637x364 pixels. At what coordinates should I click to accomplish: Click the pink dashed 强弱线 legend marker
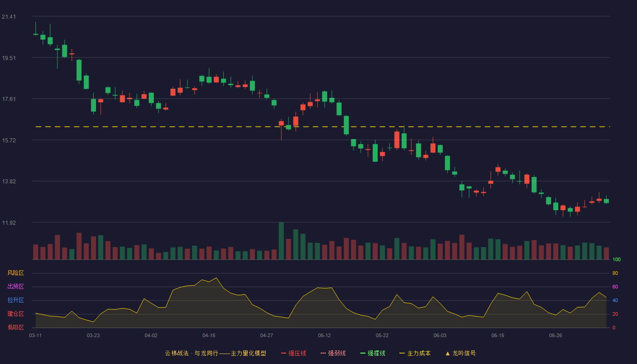coord(324,353)
